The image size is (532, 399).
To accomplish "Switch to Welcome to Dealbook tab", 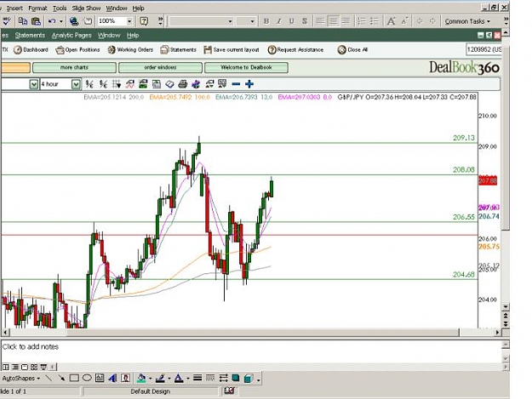I will [246, 67].
